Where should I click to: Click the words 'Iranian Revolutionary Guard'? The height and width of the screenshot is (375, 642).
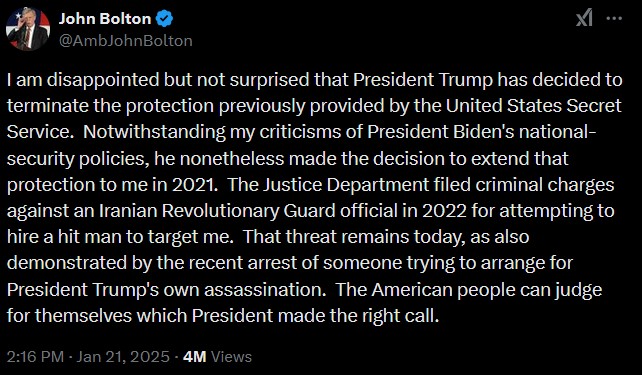coord(217,211)
